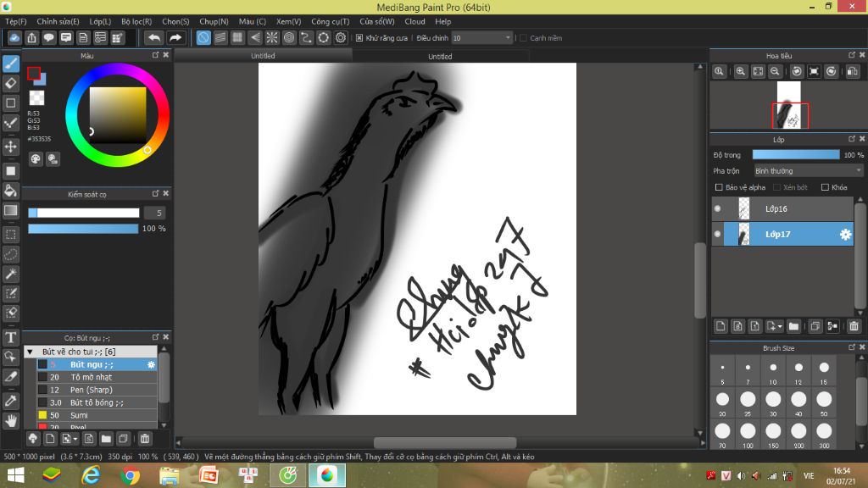Click the Undo arrow
This screenshot has width=868, height=488.
pos(154,37)
